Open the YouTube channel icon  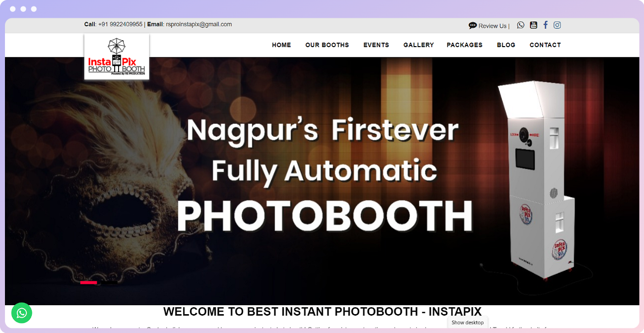[533, 25]
